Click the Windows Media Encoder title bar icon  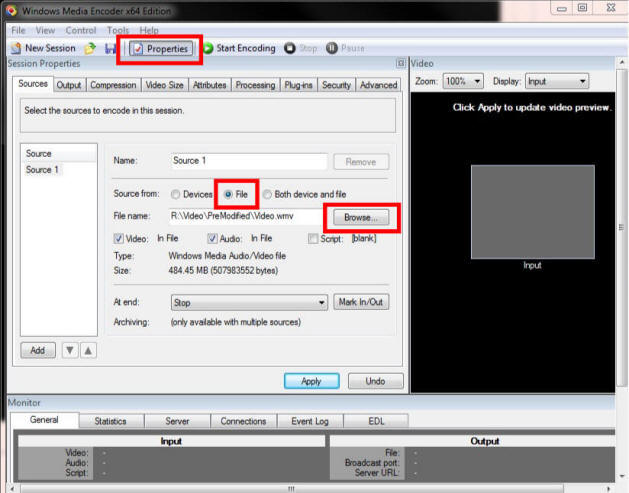coord(11,10)
